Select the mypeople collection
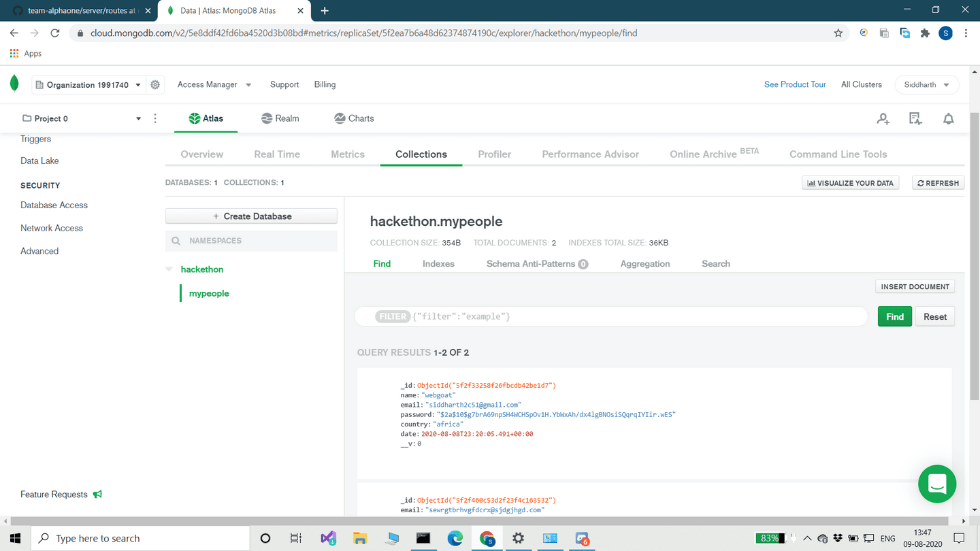Screen dimensions: 980x551 coord(209,293)
